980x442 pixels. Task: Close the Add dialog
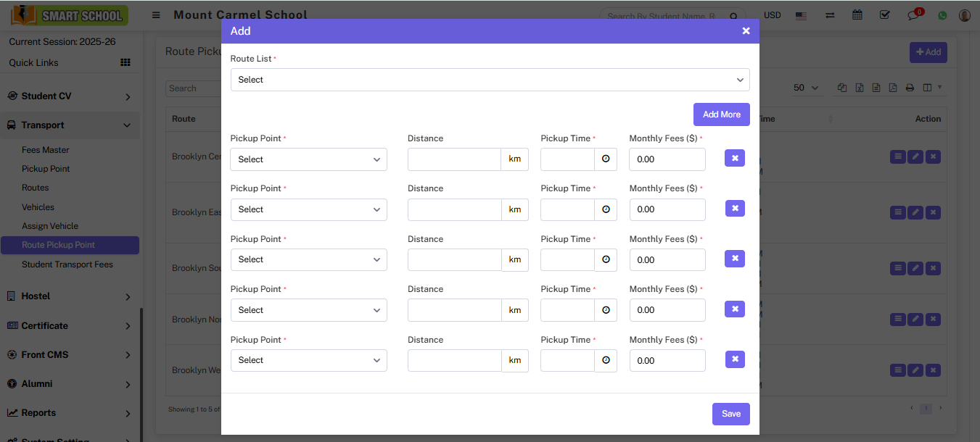(x=746, y=31)
